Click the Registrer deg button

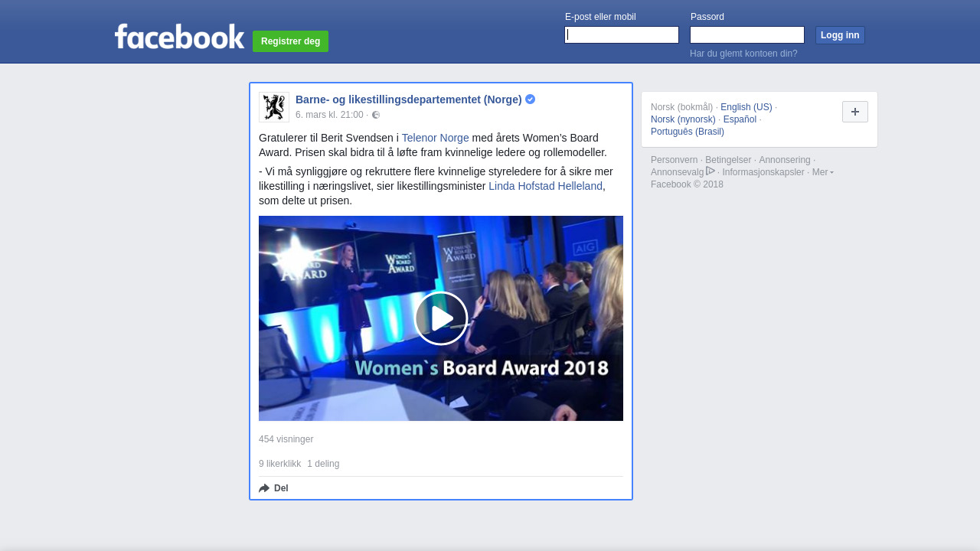(x=290, y=41)
